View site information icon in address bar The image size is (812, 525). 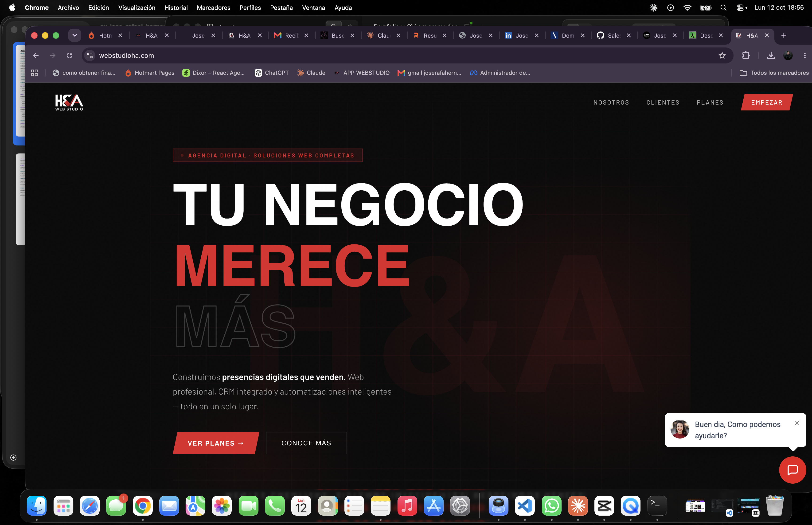point(90,55)
